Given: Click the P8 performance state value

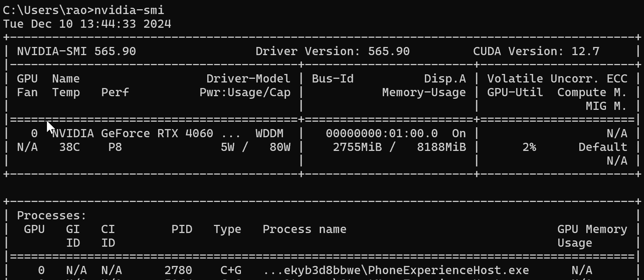Looking at the screenshot, I should 115,147.
